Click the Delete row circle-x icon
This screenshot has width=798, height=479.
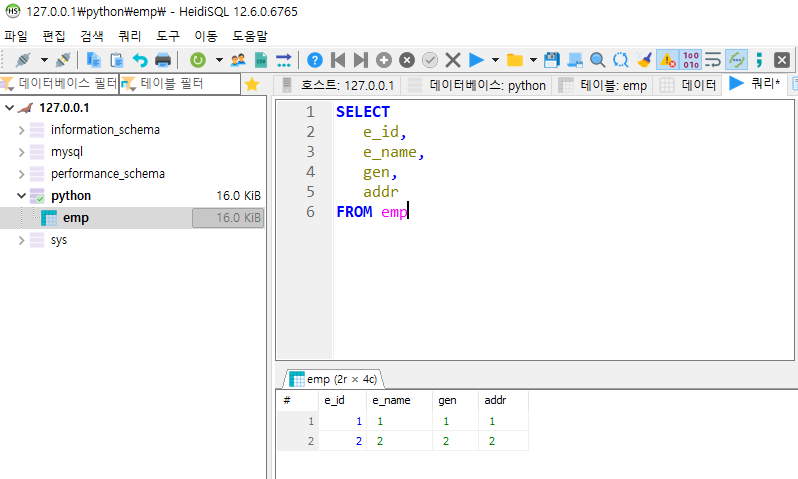[x=407, y=60]
